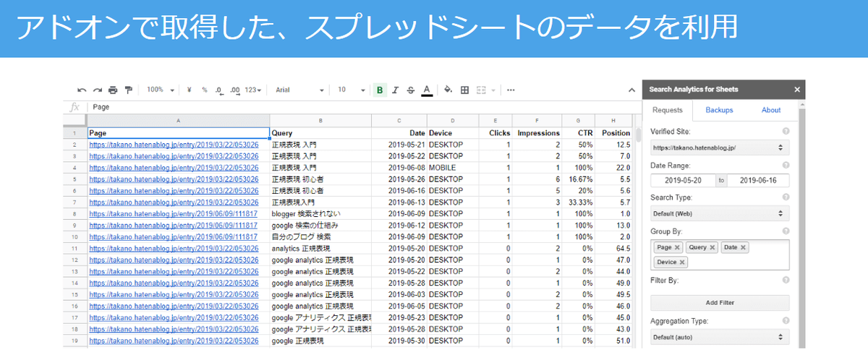
Task: Undo the last action
Action: point(82,90)
